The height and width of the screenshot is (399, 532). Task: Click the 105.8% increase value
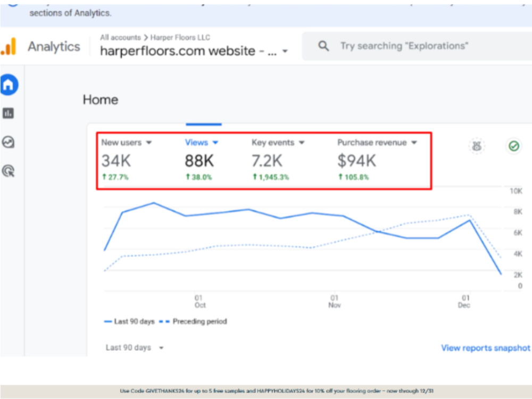click(x=354, y=177)
